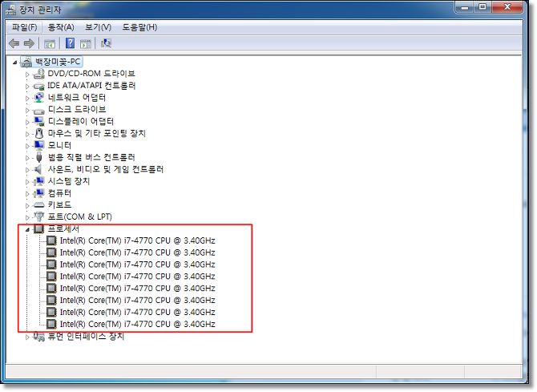
Task: Click the first i7-4770 CPU chip icon
Action: pos(51,240)
